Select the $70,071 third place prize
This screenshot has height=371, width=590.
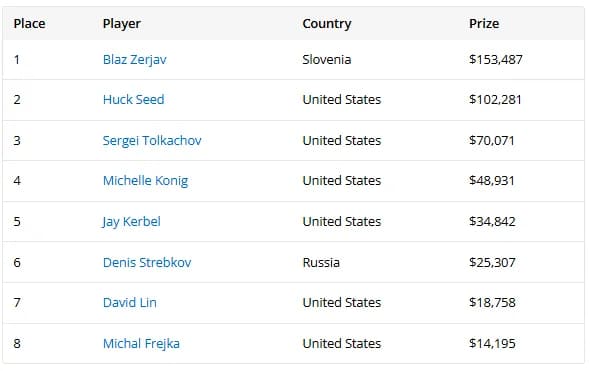(491, 140)
